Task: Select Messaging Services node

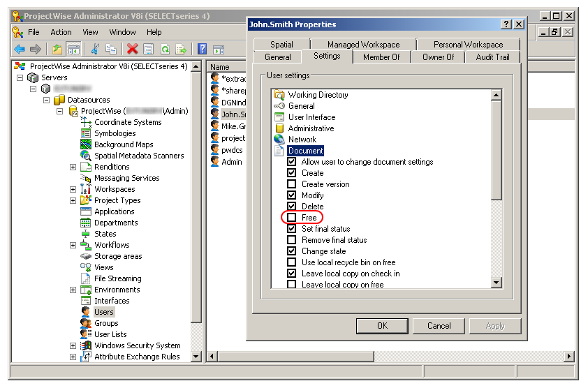Action: point(127,178)
